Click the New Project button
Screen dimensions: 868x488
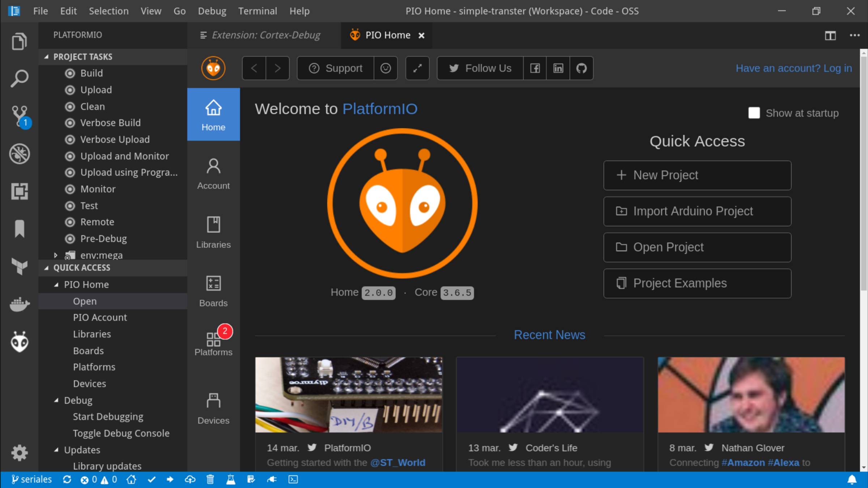click(697, 175)
